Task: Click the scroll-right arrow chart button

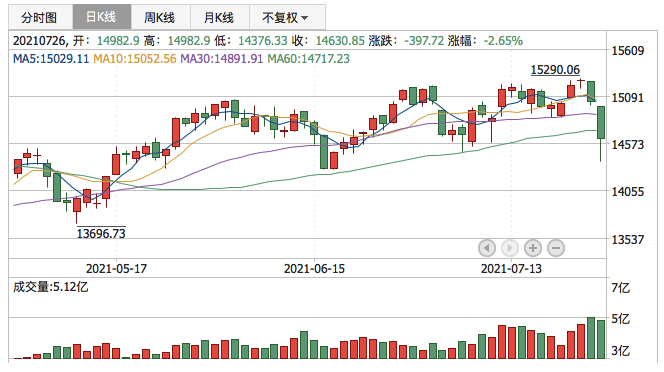Action: (x=510, y=248)
